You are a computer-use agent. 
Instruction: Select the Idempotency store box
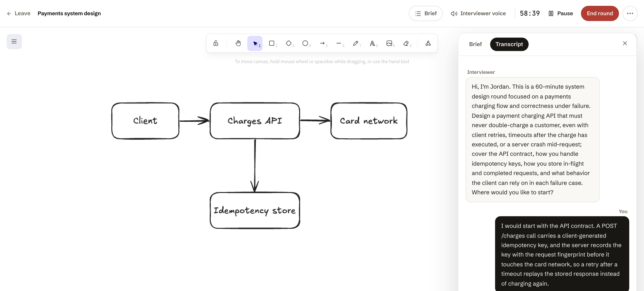(x=255, y=210)
